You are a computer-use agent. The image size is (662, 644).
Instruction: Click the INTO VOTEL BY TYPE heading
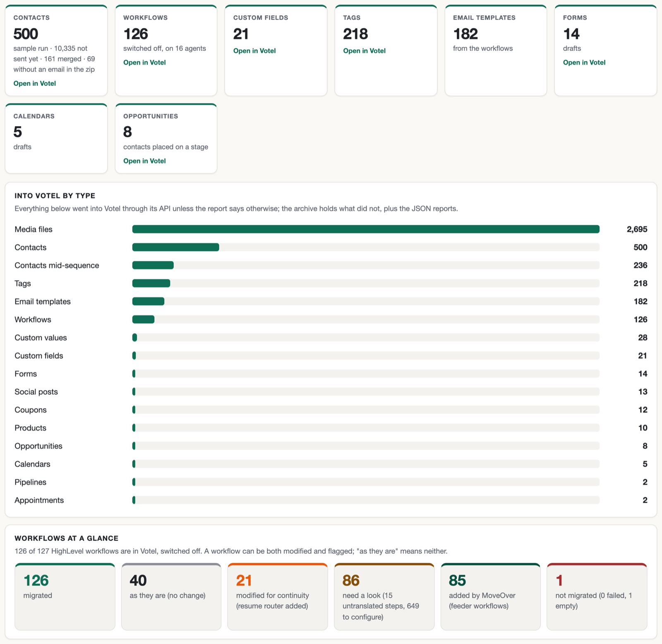coord(55,196)
